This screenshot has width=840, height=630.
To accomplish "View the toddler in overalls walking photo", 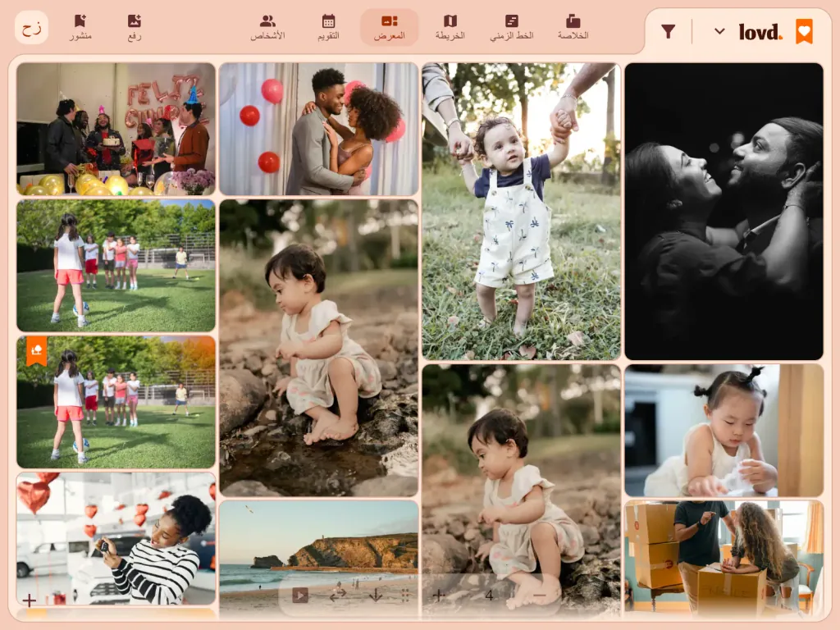I will (x=521, y=212).
